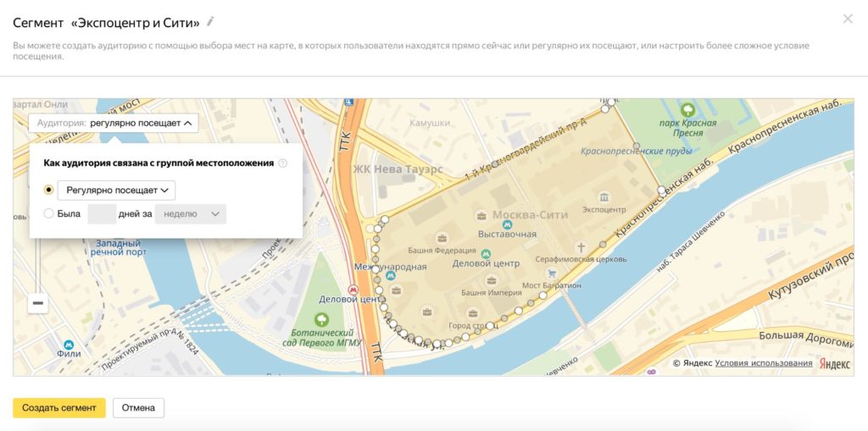Open the "Условия использования" link
Screen dimensions: 868x431
point(763,363)
